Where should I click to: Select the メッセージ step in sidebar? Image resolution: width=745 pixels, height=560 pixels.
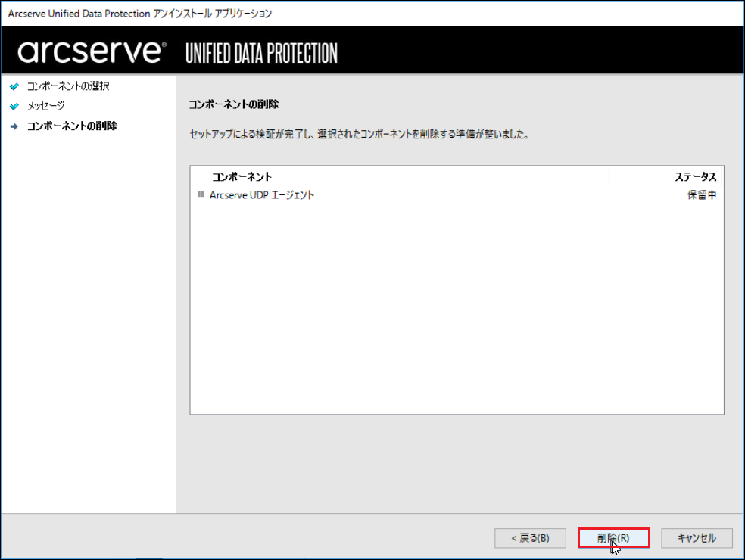[x=45, y=106]
